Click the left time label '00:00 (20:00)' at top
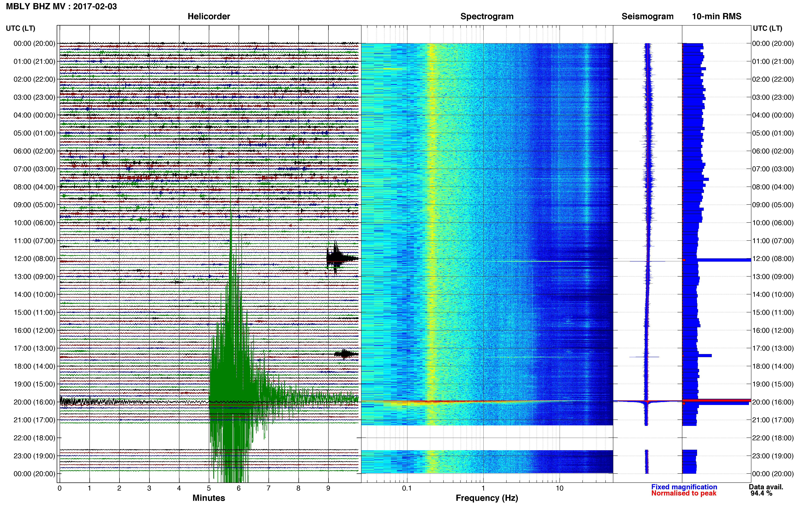This screenshot has width=812, height=508. (34, 43)
